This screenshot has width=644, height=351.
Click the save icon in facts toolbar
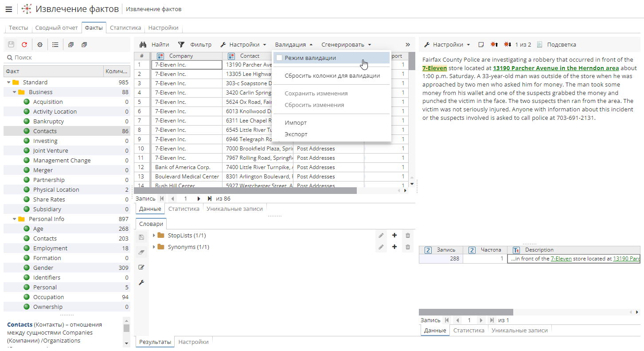(11, 45)
